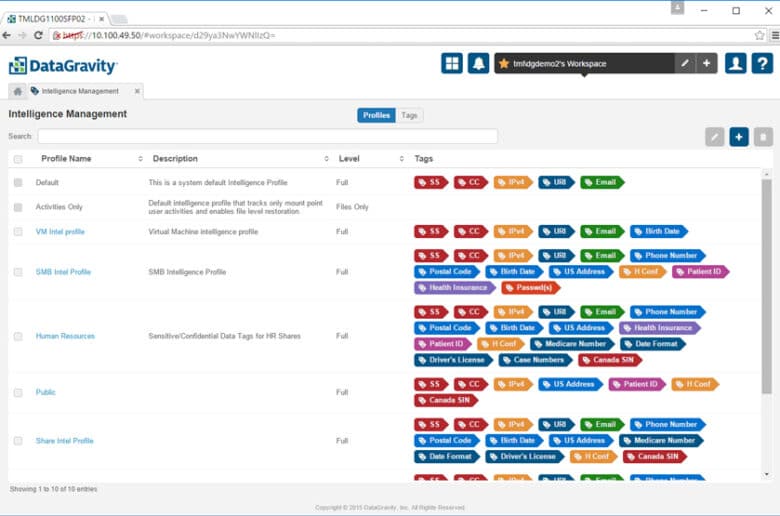Click the DataGravity logo
Image resolution: width=780 pixels, height=516 pixels.
[63, 65]
